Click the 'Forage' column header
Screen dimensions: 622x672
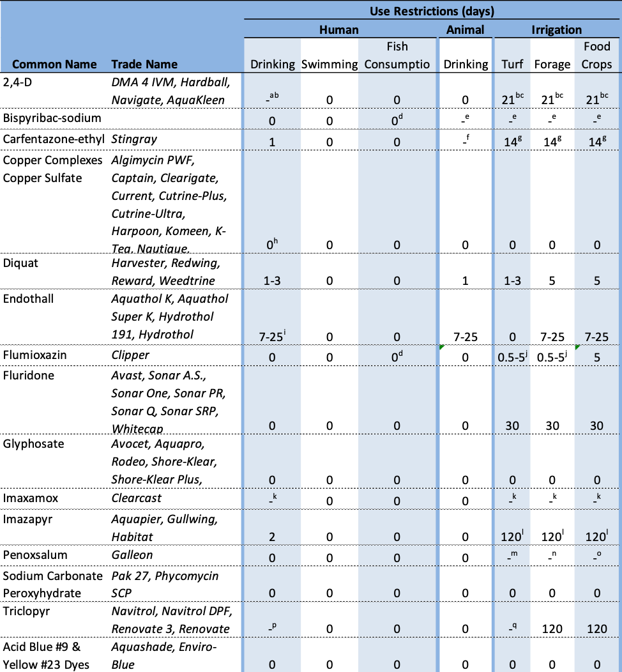pos(552,65)
